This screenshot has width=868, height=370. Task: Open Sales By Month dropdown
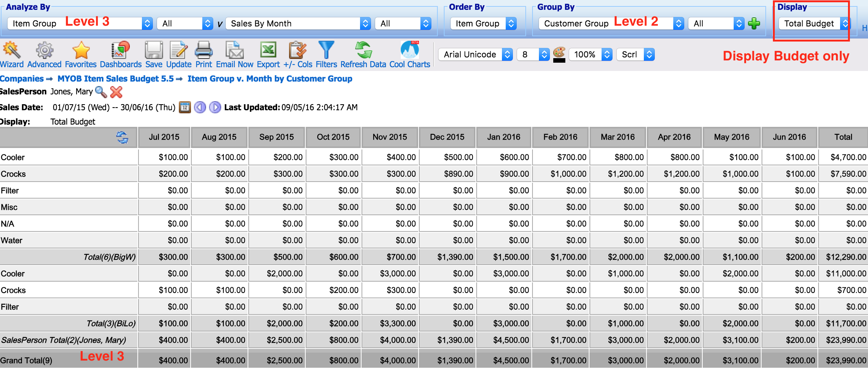(x=298, y=23)
